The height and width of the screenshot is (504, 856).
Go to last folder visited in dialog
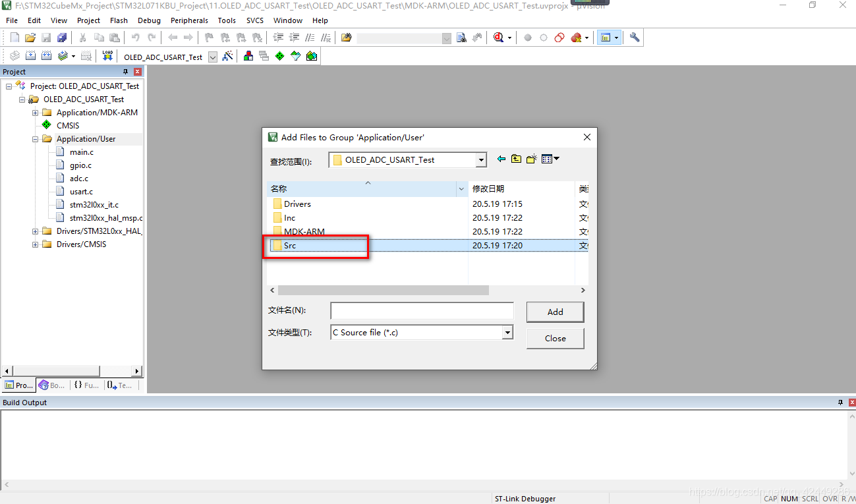click(501, 159)
